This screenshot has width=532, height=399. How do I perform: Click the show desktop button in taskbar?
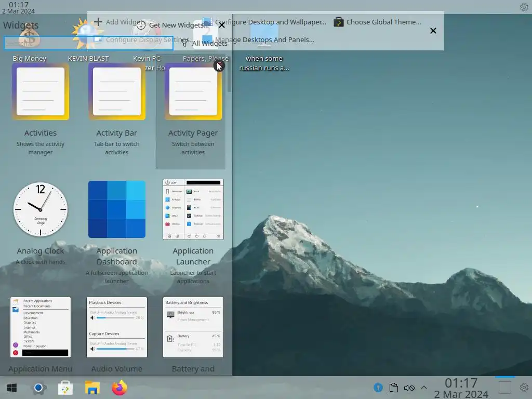click(505, 388)
